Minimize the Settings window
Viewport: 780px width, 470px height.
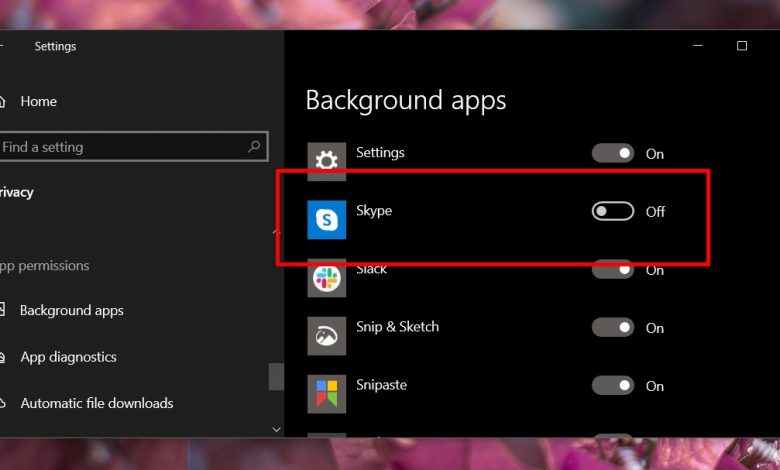click(698, 46)
